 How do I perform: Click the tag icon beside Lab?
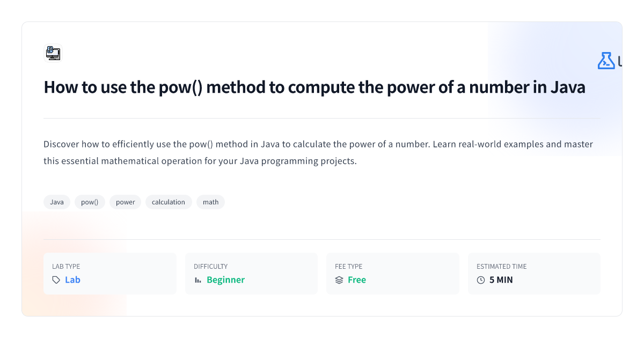click(x=56, y=280)
